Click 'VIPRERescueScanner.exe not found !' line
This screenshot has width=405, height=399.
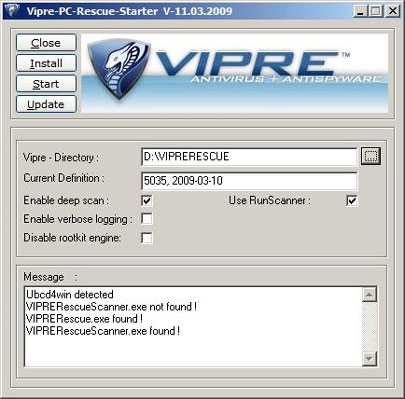coord(111,306)
